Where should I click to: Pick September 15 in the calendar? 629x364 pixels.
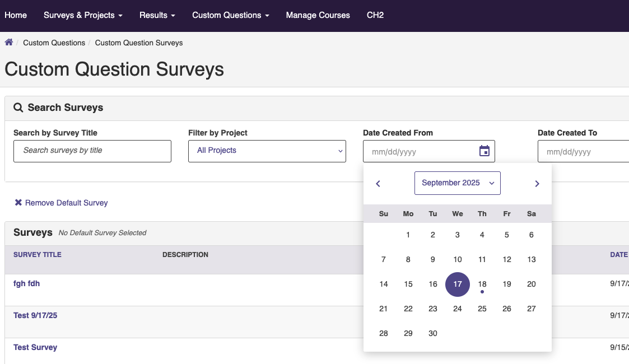point(408,284)
